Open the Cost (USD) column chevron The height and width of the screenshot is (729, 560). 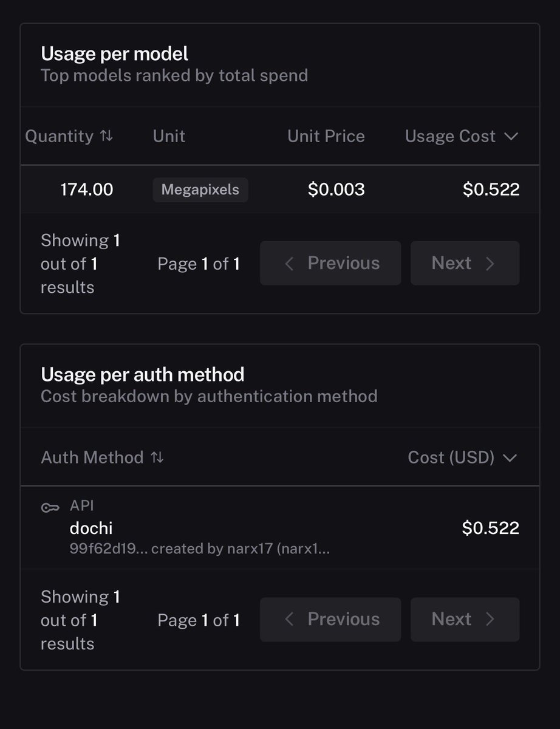(x=510, y=457)
